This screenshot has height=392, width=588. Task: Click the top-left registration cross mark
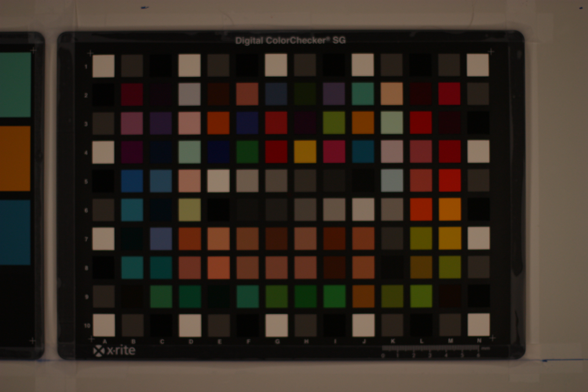(x=90, y=53)
